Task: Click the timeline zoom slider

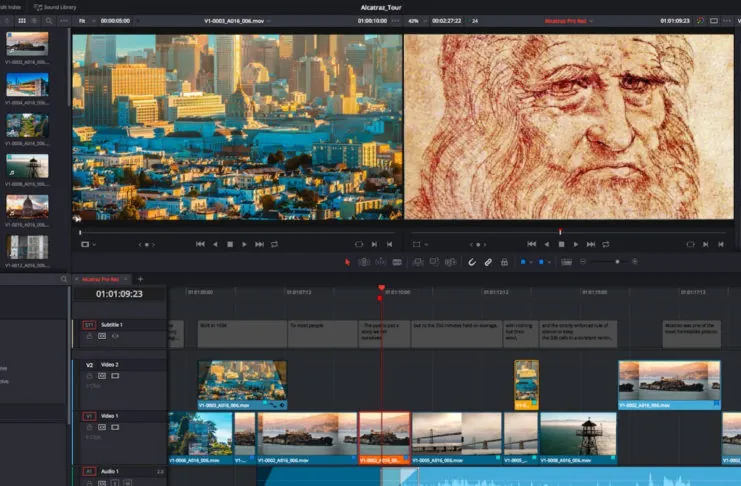Action: [617, 262]
